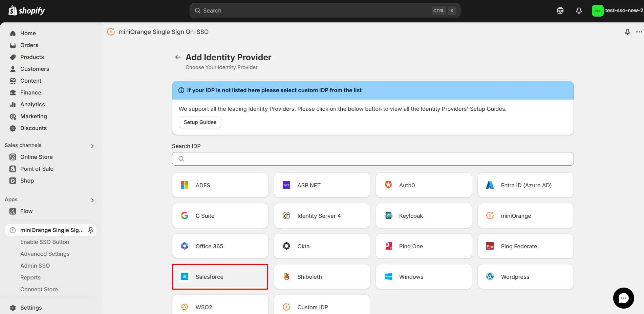Click the Entra ID (Azure AD) logo

(490, 185)
